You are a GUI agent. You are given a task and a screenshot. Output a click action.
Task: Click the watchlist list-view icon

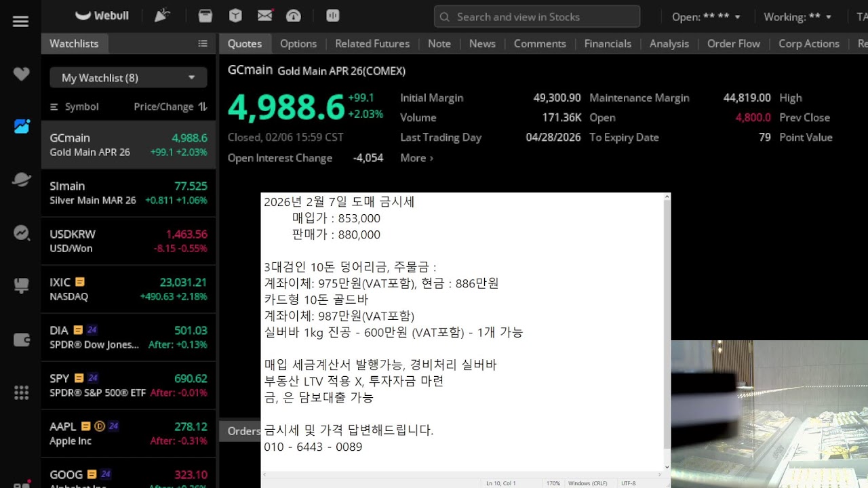tap(203, 43)
